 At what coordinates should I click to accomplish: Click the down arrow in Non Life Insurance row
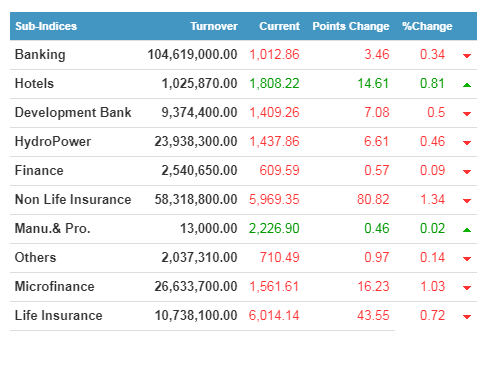coord(467,201)
